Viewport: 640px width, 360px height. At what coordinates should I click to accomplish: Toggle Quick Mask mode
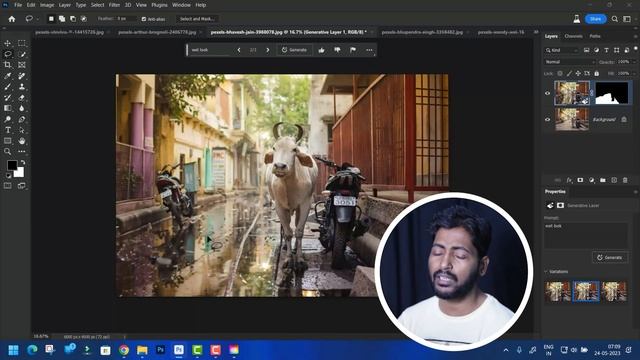coord(7,186)
